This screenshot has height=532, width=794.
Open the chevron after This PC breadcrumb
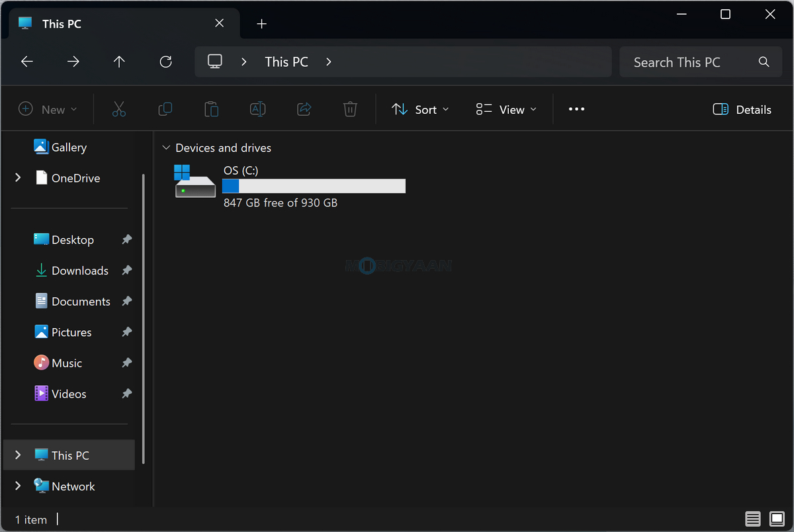(329, 62)
